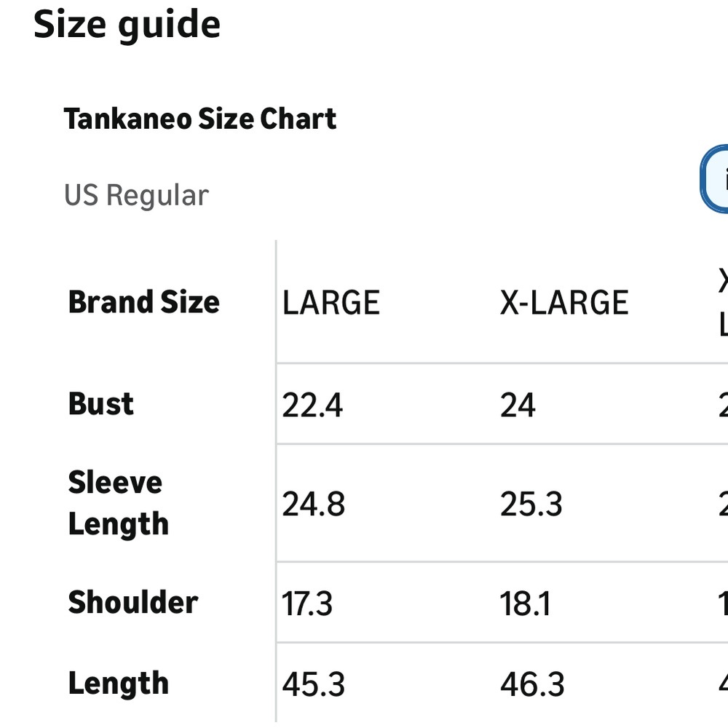Click the Size guide heading
This screenshot has width=728, height=728.
click(x=127, y=25)
